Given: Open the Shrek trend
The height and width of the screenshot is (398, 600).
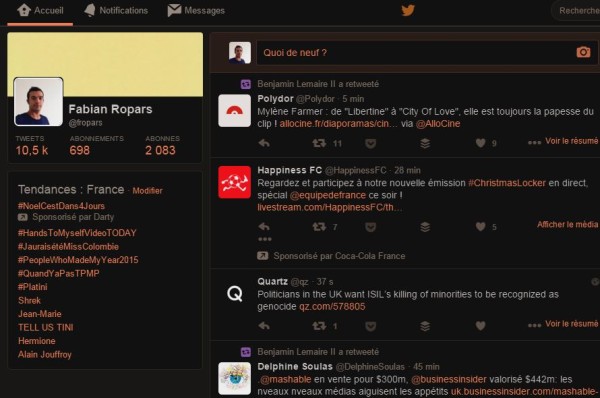Looking at the screenshot, I should point(29,300).
